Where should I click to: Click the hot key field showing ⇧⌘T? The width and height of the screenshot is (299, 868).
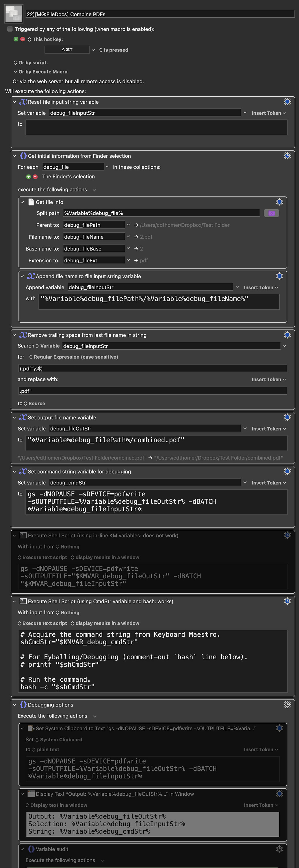67,50
